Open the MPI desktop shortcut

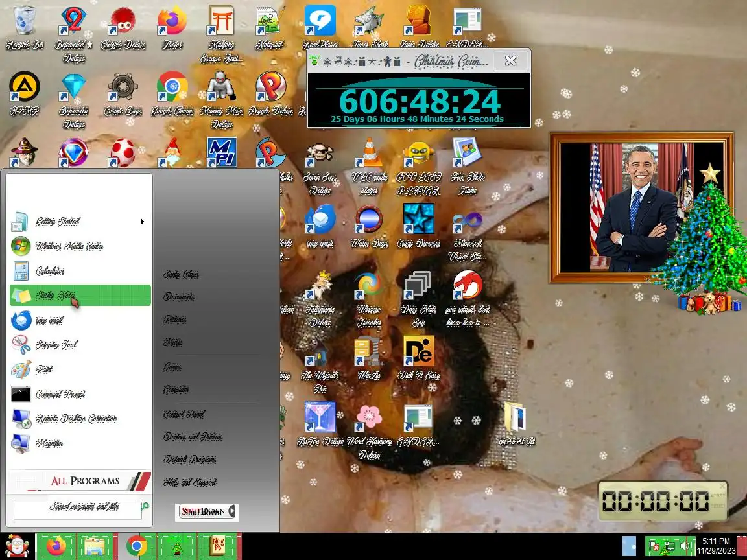pyautogui.click(x=221, y=152)
